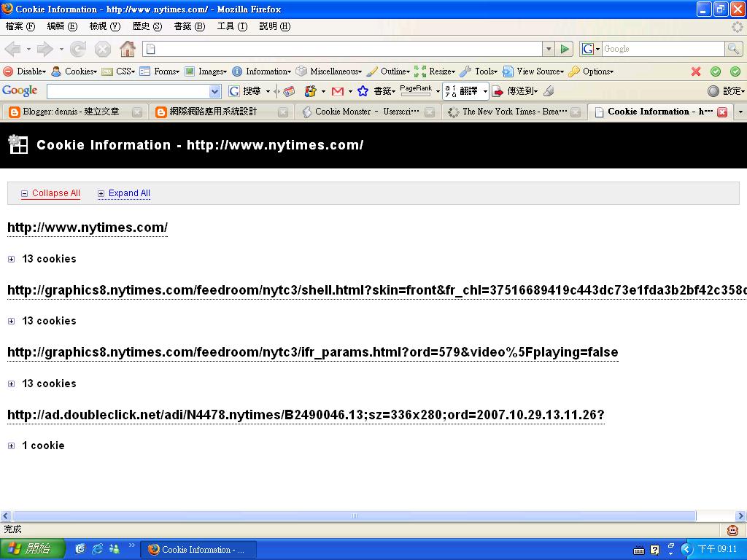Click the Google toolbar search input field
This screenshot has width=747, height=560.
(128, 91)
